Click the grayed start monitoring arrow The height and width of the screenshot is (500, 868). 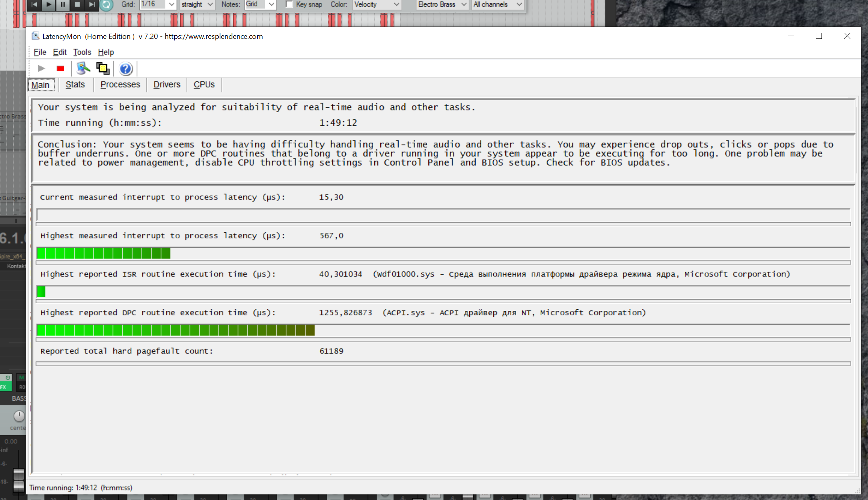pos(41,69)
